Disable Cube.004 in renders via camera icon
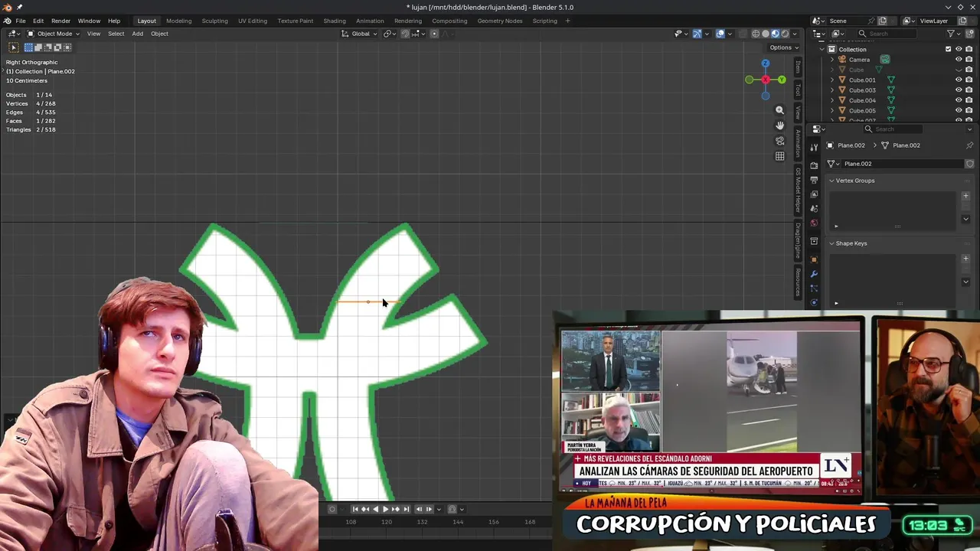Screen dimensions: 980x551 pyautogui.click(x=969, y=100)
